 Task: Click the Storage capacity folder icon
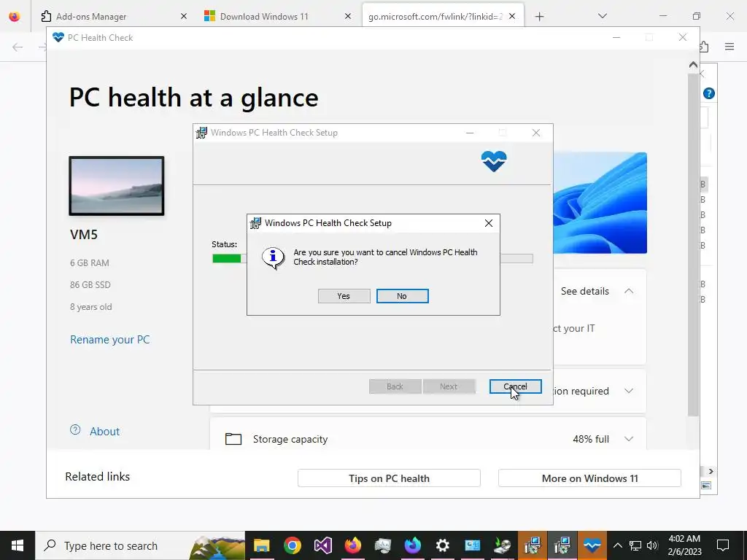tap(233, 438)
